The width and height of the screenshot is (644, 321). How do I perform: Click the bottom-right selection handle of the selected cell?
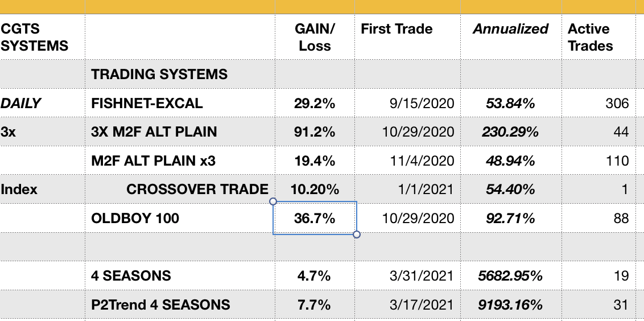pos(357,234)
